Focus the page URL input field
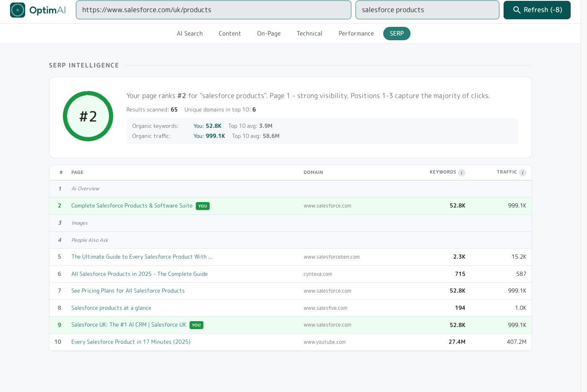 click(213, 10)
